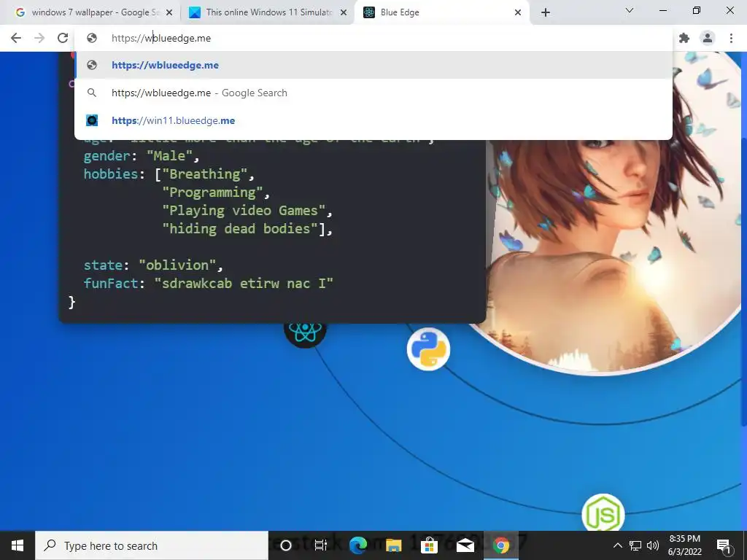
Task: Close the Windows 11 Simulator tab
Action: point(344,13)
